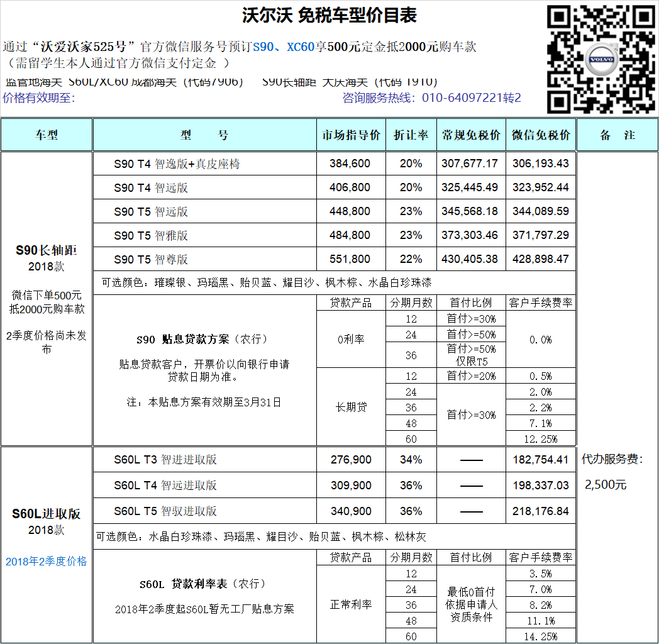Click market price 276,900
Viewport: 659px width, 644px height.
click(351, 460)
